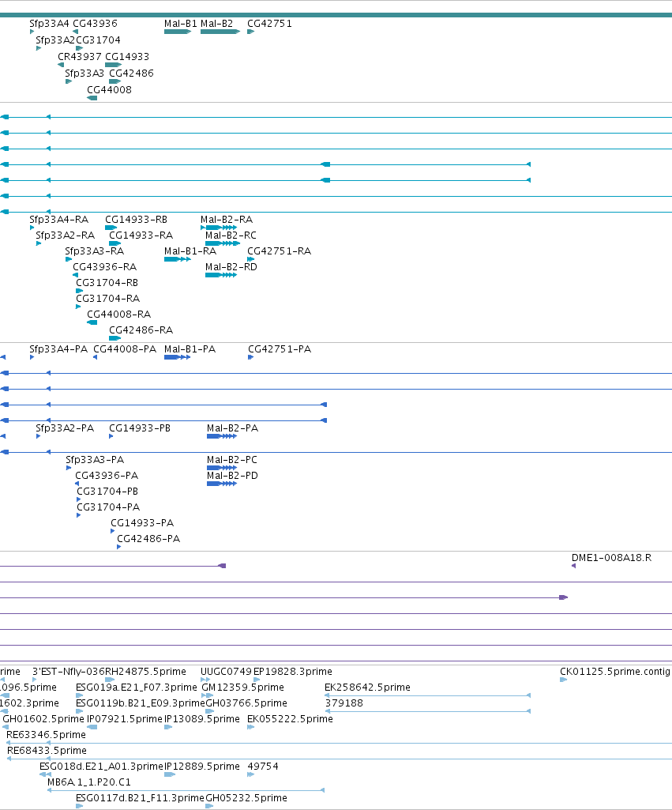This screenshot has width=672, height=810.
Task: Click protein CG14933-PA label
Action: coord(142,523)
